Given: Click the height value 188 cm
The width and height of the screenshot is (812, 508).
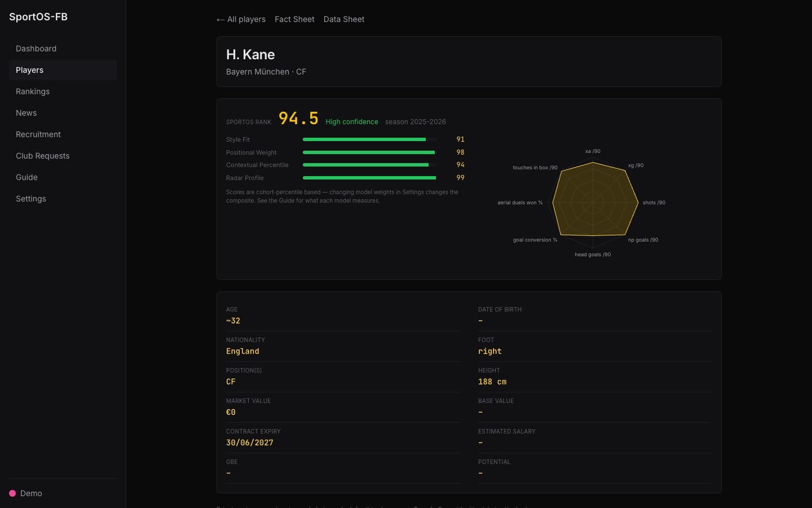Looking at the screenshot, I should (x=492, y=382).
